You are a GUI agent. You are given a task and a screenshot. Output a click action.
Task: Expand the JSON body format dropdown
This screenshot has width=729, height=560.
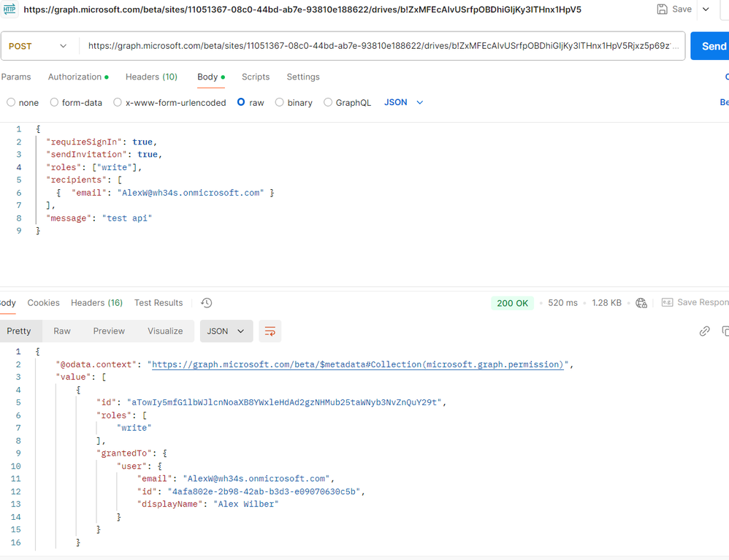coord(403,102)
